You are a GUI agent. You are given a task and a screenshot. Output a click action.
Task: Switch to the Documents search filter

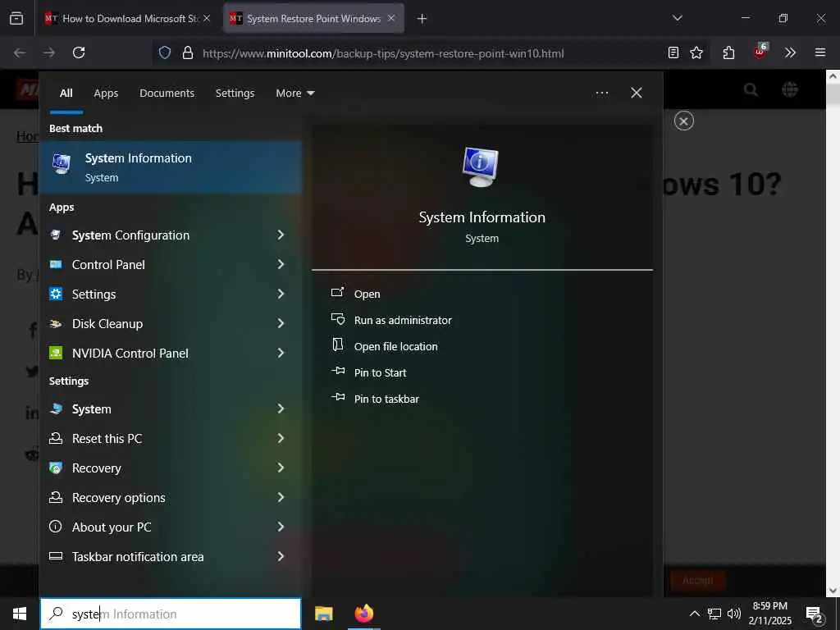[167, 94]
